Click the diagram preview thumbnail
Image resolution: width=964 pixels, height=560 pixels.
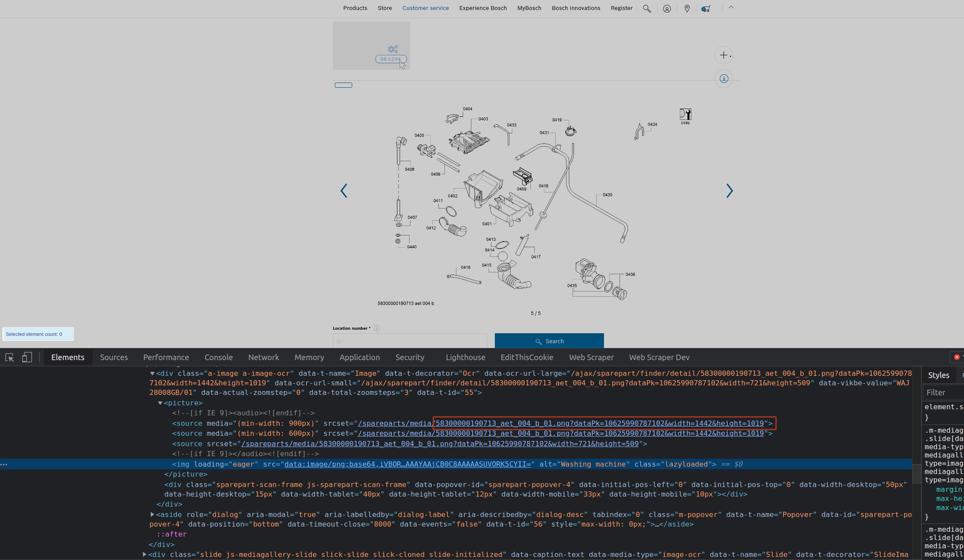tap(371, 46)
